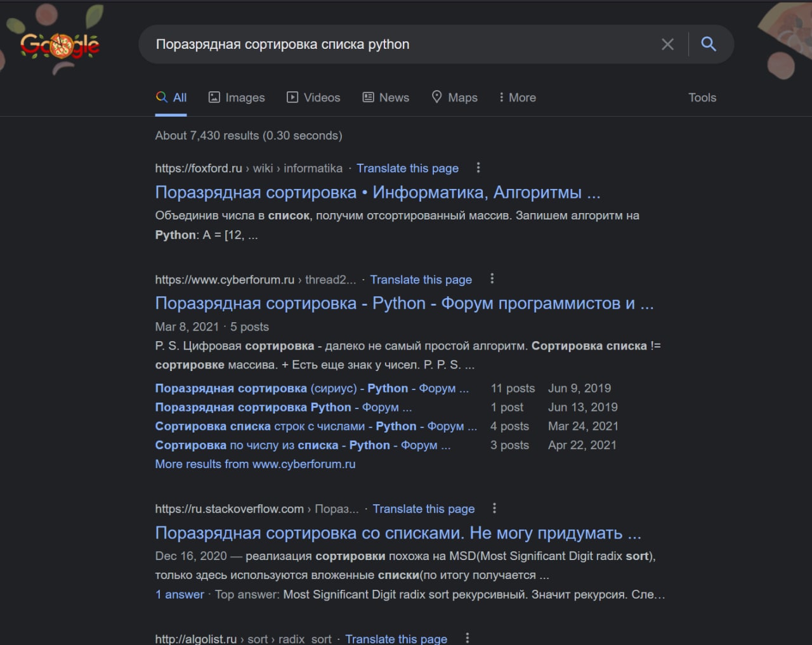Click the '3 posts' count

tap(509, 445)
